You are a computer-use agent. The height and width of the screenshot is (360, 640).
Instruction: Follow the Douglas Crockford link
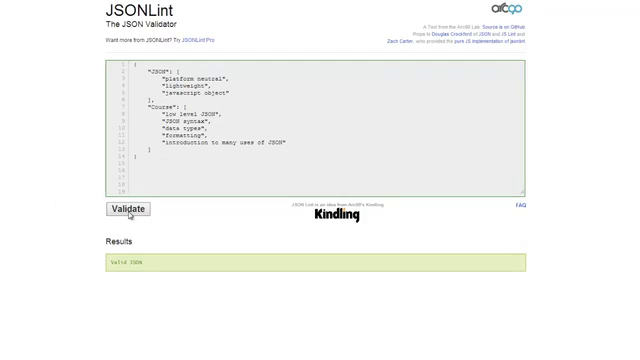[x=451, y=34]
